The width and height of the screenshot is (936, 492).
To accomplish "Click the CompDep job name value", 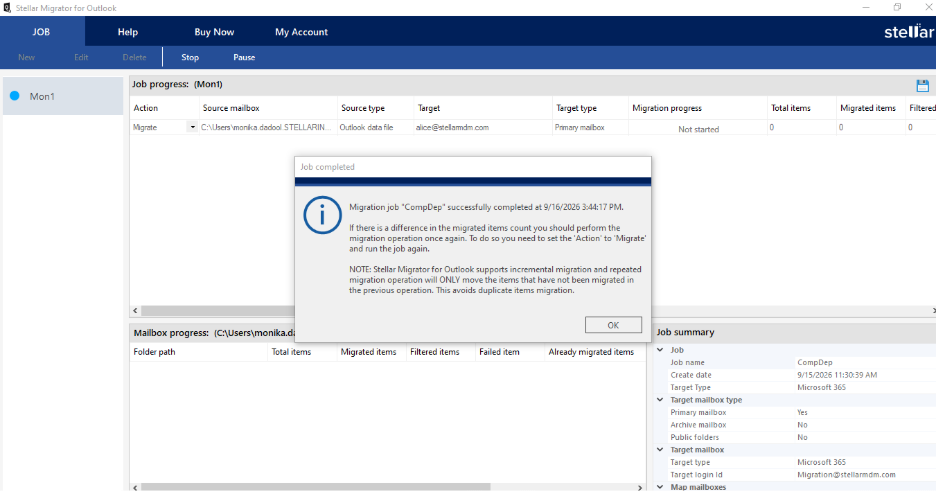I will coord(814,362).
